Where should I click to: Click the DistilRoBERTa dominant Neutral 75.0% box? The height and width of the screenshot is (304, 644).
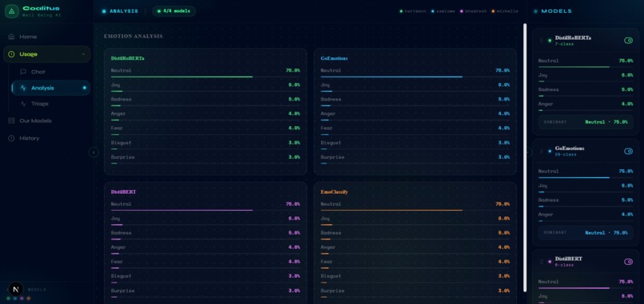tap(586, 122)
